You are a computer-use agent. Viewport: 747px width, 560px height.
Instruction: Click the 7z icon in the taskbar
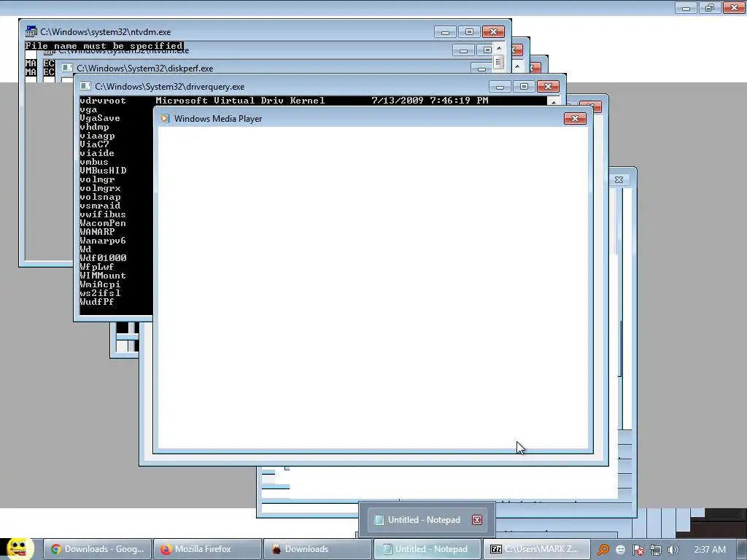(496, 549)
